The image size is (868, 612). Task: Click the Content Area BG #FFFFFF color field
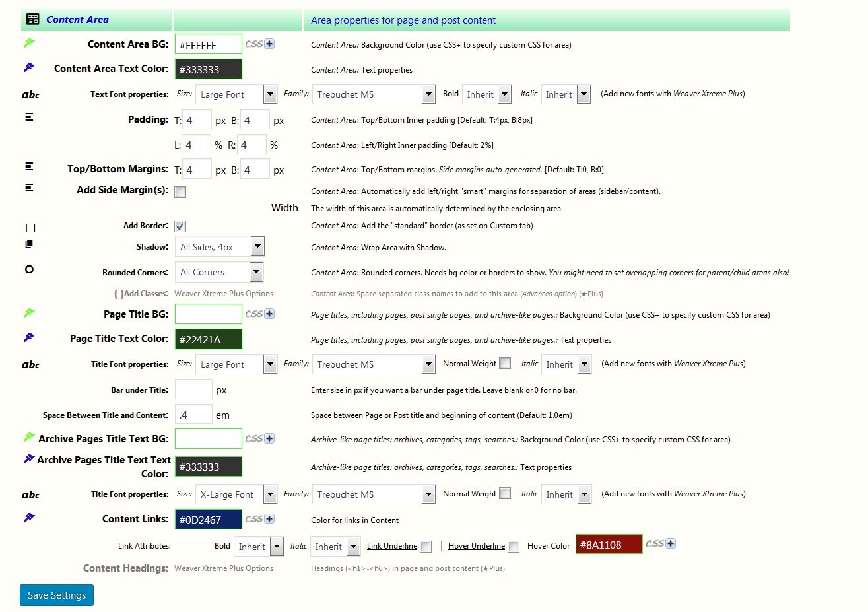pos(209,44)
